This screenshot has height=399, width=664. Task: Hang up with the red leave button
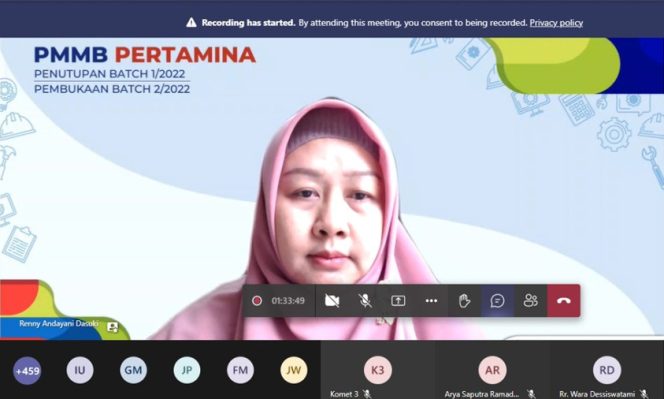[564, 301]
